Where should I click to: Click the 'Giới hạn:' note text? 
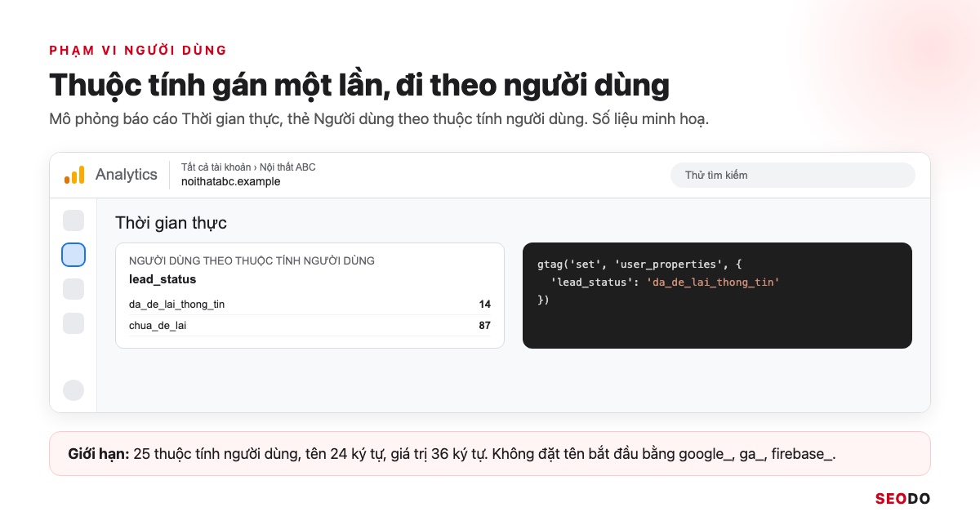[x=98, y=454]
